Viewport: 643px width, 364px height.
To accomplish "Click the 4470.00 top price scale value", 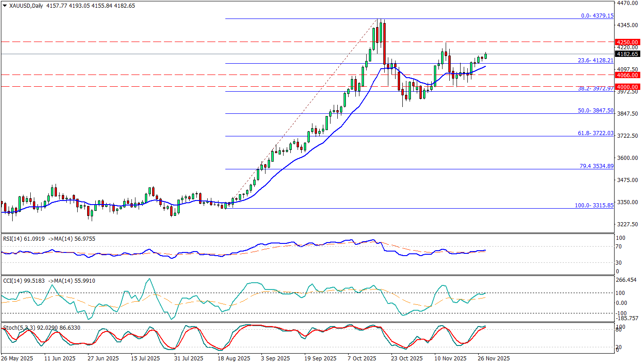I will (628, 3).
